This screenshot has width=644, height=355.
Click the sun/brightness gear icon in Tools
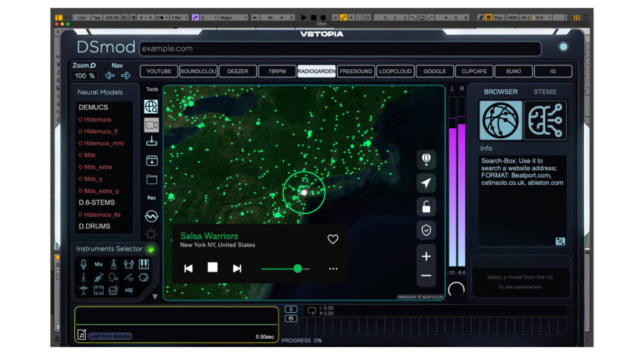click(x=151, y=234)
